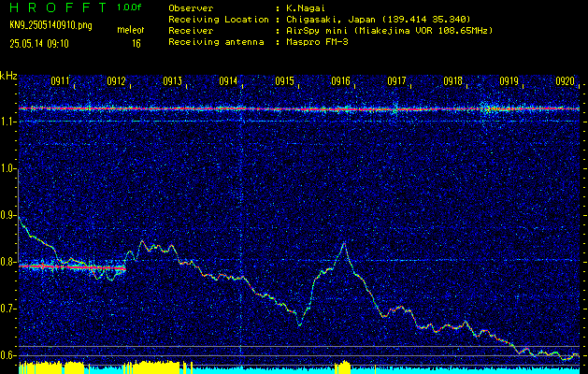Click the Chigasaki, Japan receiving location
Image resolution: width=588 pixels, height=374 pixels.
coord(378,20)
